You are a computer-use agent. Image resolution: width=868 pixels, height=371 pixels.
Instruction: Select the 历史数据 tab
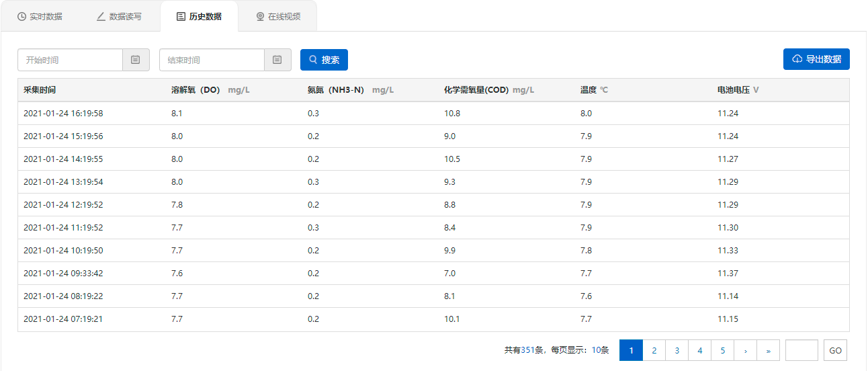click(199, 16)
